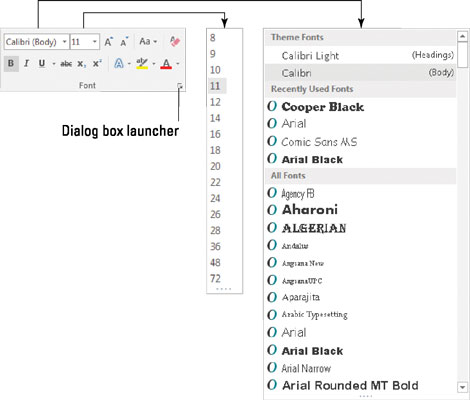Screen dimensions: 470x400
Task: Click the font list scroll down arrow
Action: point(462,387)
